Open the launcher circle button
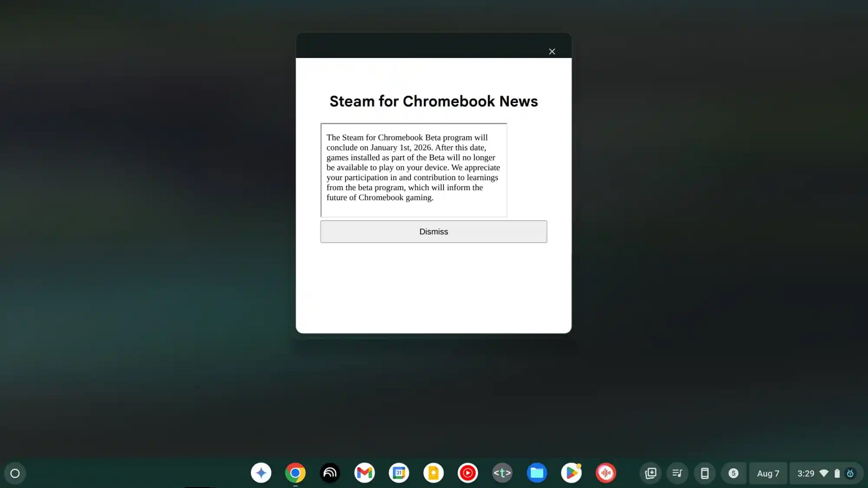Screen dimensions: 868x488 (15, 473)
